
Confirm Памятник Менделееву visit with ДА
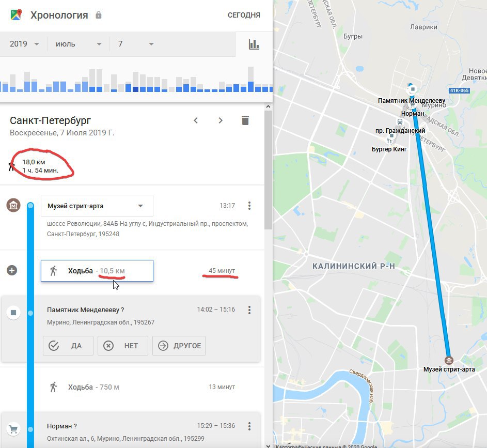coord(68,346)
